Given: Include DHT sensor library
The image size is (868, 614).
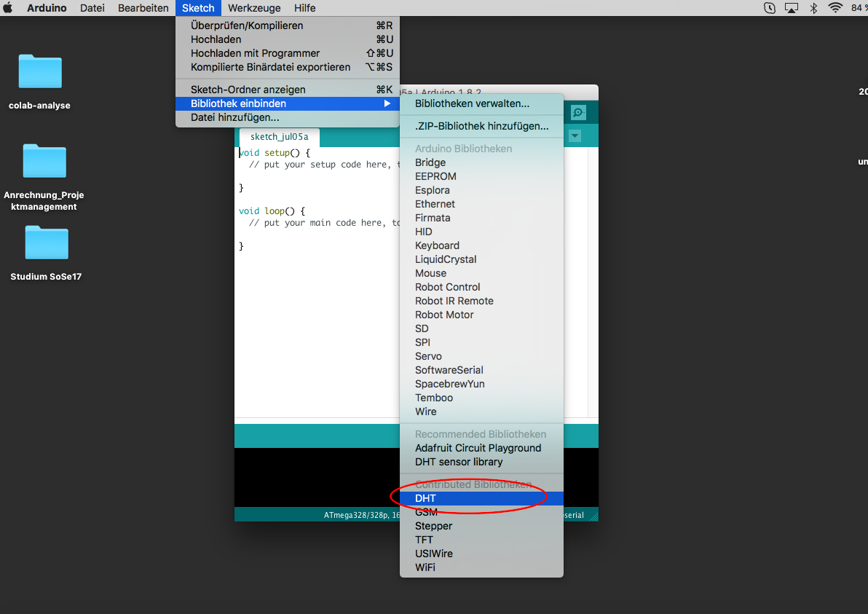Looking at the screenshot, I should coord(481,463).
